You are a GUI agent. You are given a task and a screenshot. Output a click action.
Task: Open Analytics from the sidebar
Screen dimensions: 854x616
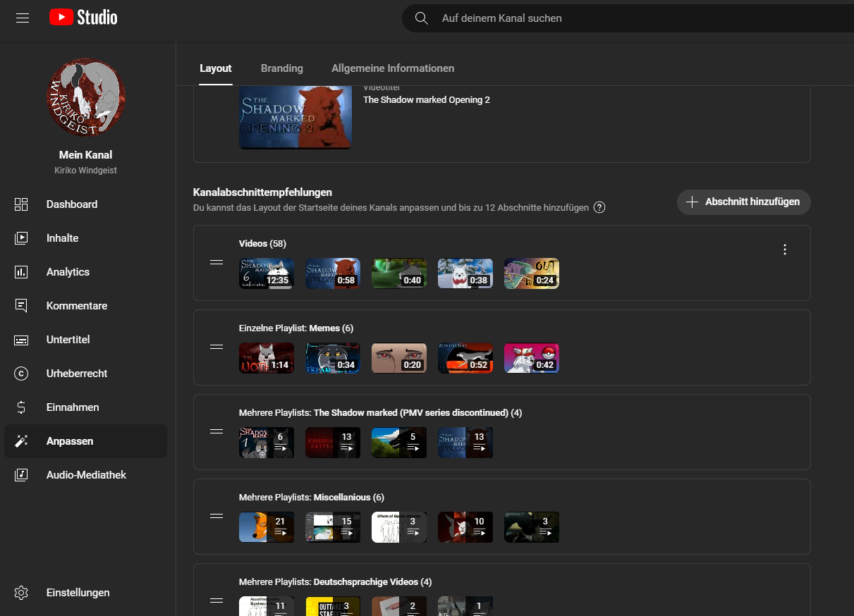point(68,272)
